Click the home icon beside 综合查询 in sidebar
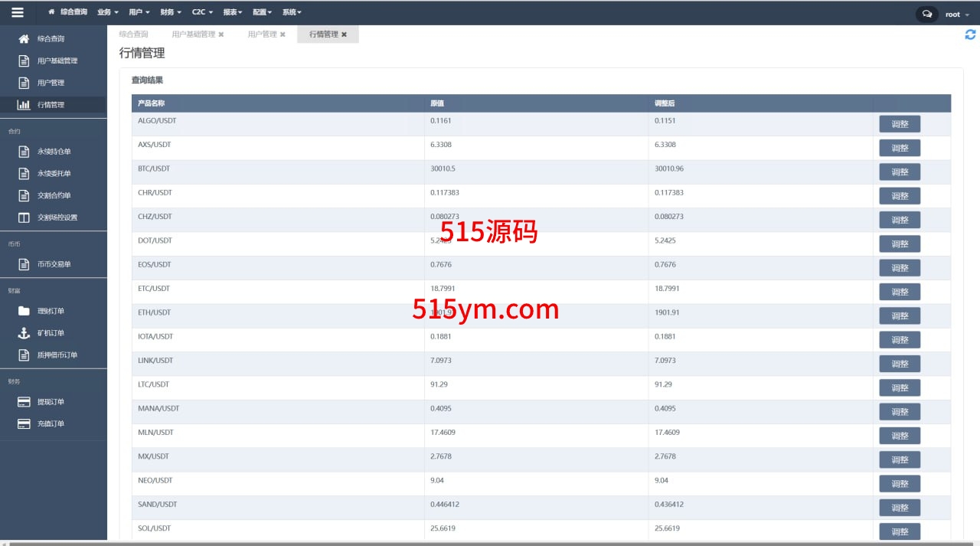This screenshot has height=546, width=980. 24,39
